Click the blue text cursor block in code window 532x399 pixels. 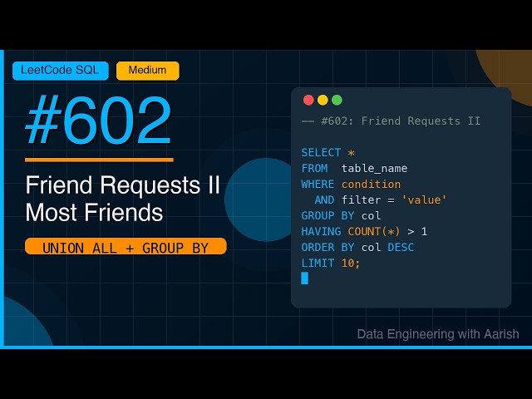tap(305, 278)
